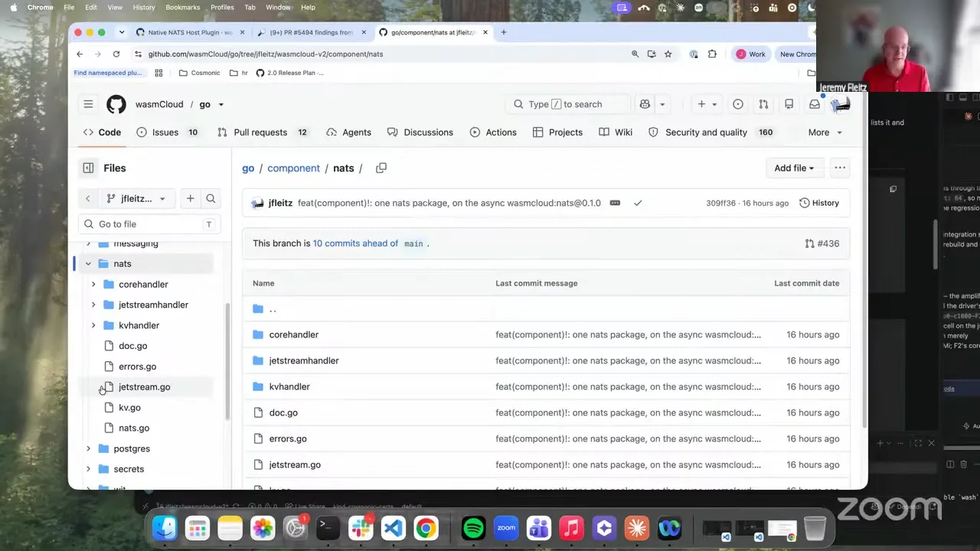This screenshot has width=980, height=551.
Task: Open Zoom app from the Dock
Action: click(506, 528)
